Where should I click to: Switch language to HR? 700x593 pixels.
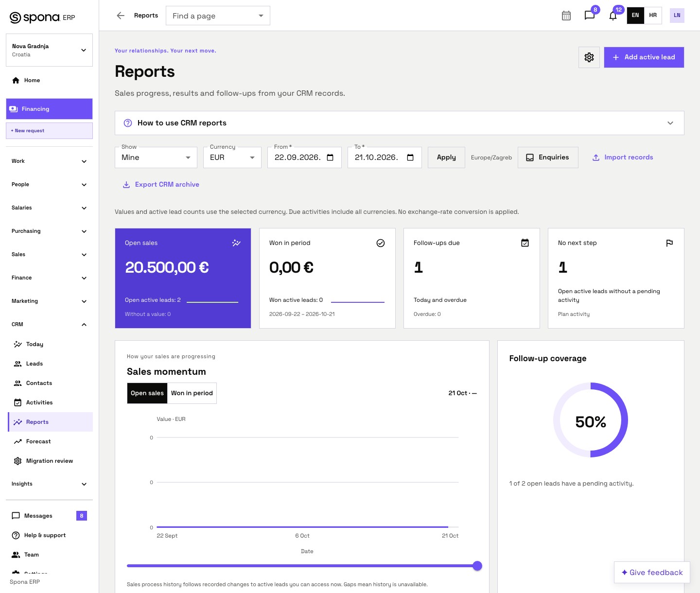(653, 16)
